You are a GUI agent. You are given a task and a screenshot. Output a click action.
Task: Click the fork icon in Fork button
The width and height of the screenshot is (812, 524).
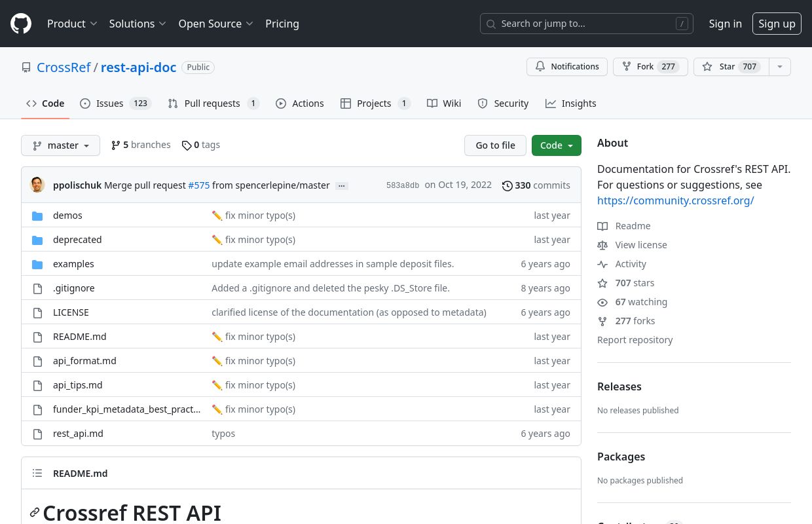627,67
